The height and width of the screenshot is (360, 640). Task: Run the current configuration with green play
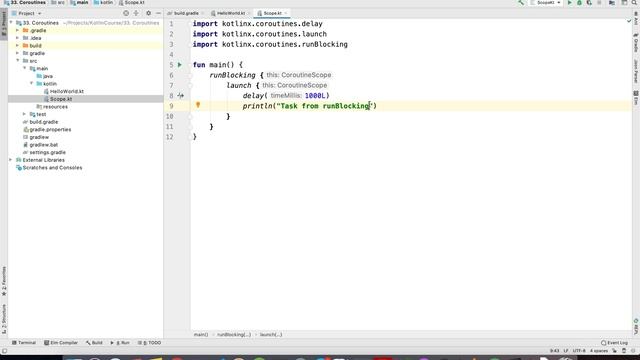click(x=570, y=2)
